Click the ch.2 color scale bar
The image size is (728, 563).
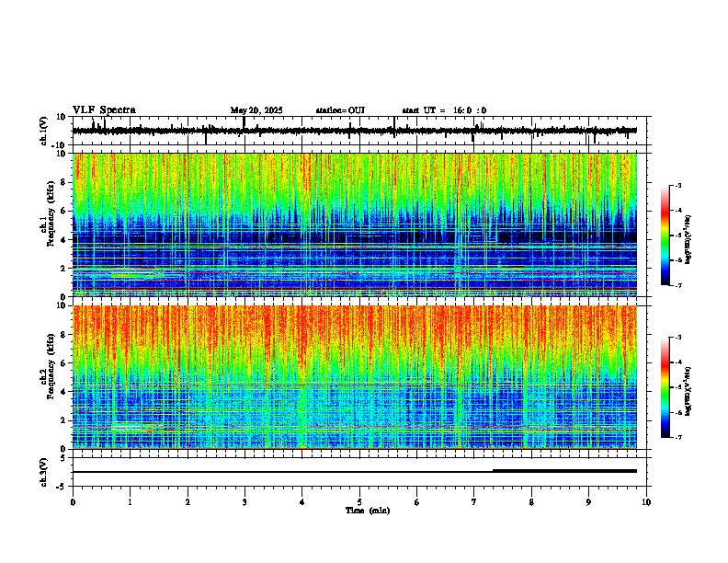click(665, 387)
